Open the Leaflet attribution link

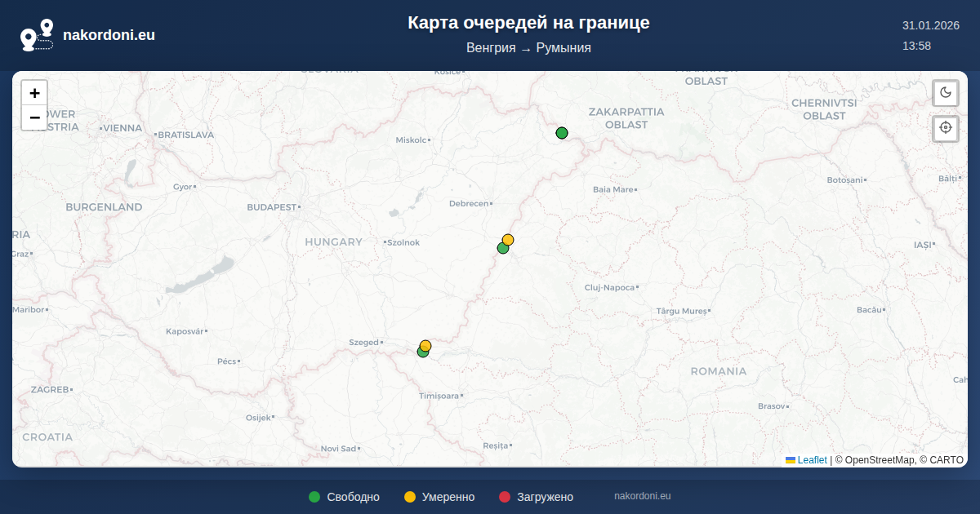click(x=812, y=460)
